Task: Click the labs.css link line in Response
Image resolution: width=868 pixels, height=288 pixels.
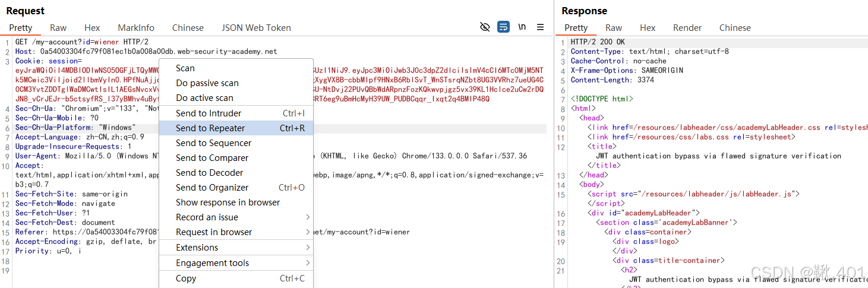Action: tap(692, 137)
